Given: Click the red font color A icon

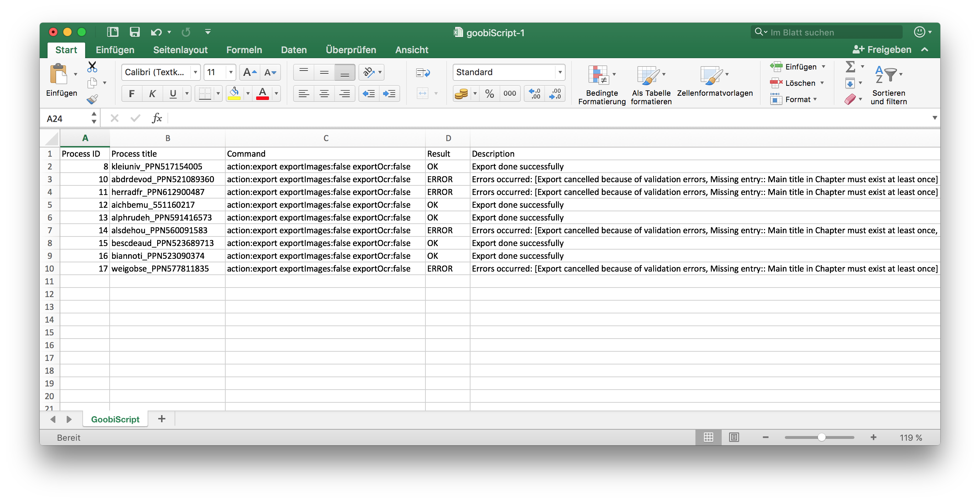Looking at the screenshot, I should coord(263,93).
